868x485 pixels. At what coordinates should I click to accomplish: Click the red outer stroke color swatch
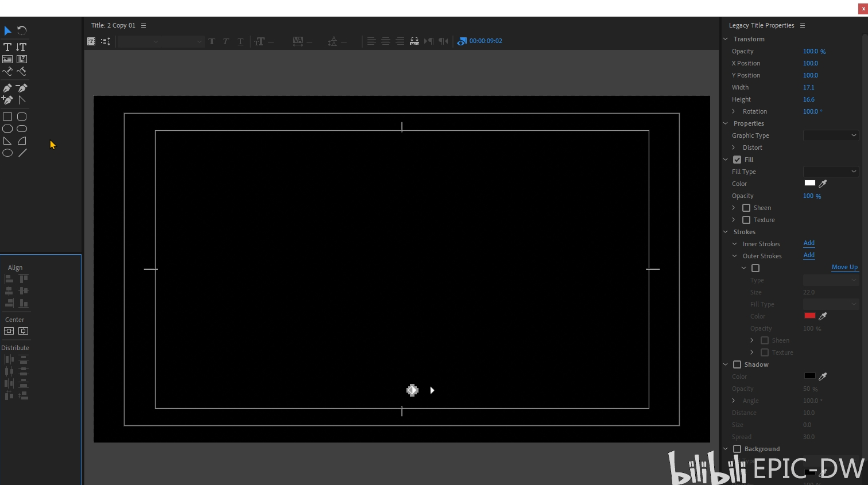pos(810,316)
